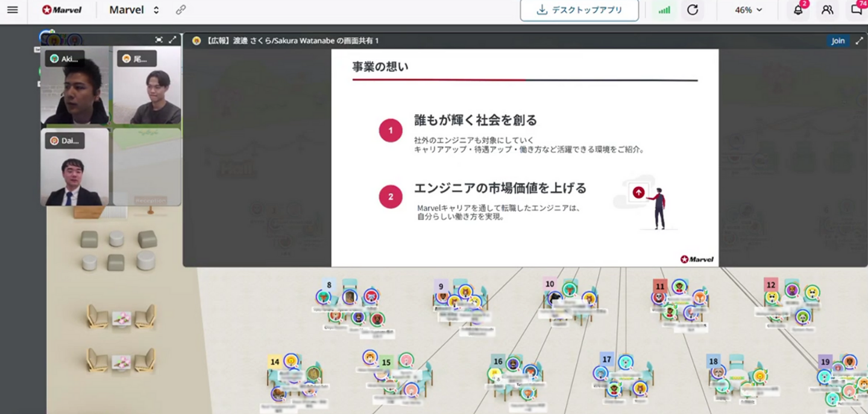The image size is (868, 414).
Task: Click the Marvel logo in top bar
Action: [x=61, y=10]
